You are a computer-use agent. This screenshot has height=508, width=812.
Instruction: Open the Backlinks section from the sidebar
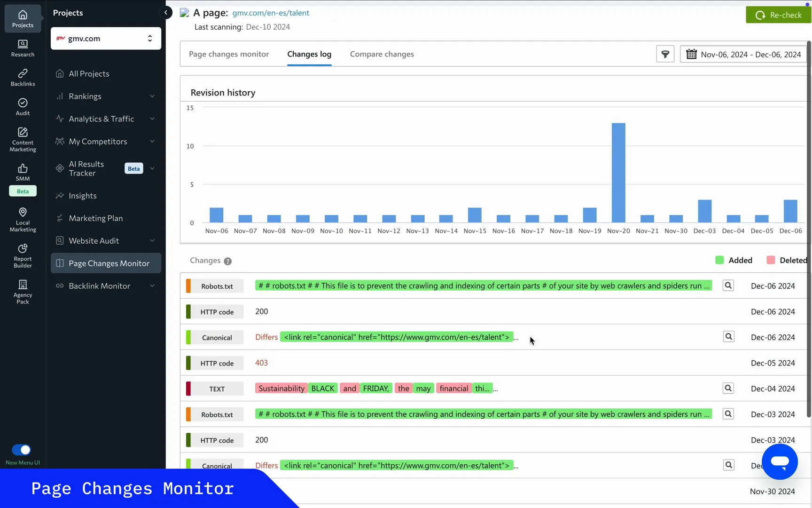tap(22, 77)
